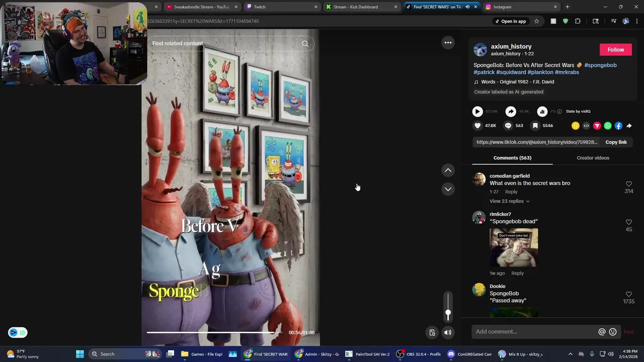Switch to the Comments (563) tab

coord(512,158)
